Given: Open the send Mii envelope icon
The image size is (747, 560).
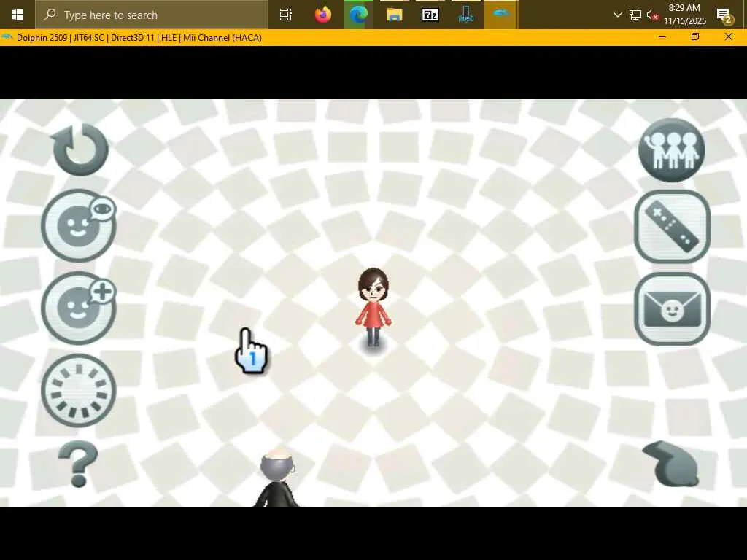Looking at the screenshot, I should (x=672, y=309).
